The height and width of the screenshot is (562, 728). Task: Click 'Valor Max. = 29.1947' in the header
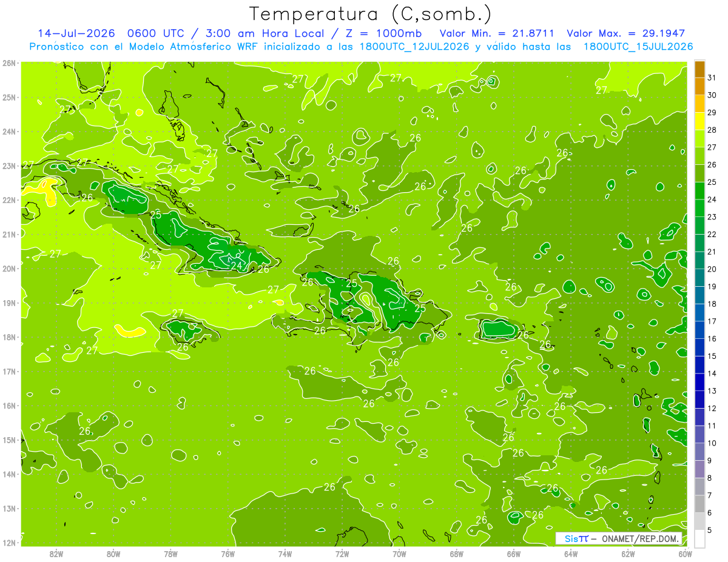pos(626,33)
